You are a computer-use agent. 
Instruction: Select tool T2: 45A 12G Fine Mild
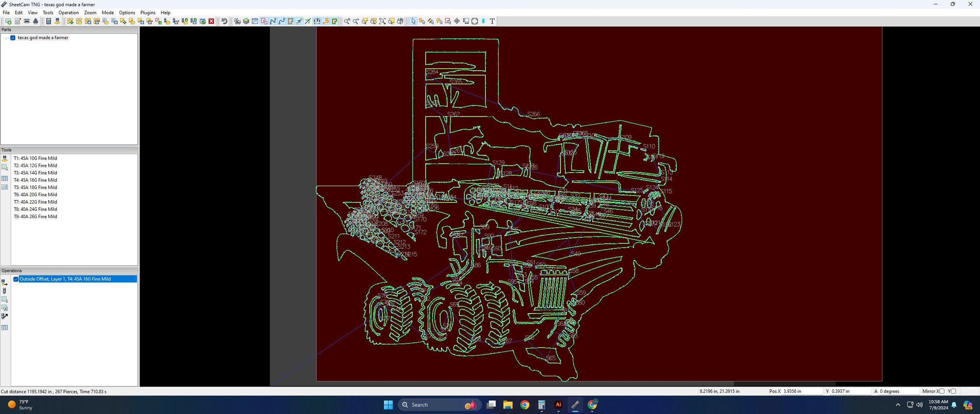35,166
